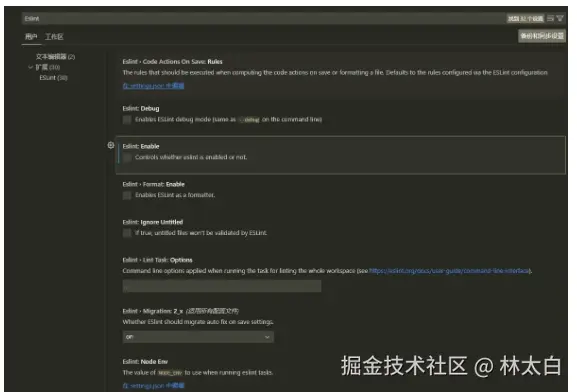Screen dimensions: 577x392
Task: Clear the settings search input
Action: click(x=551, y=18)
